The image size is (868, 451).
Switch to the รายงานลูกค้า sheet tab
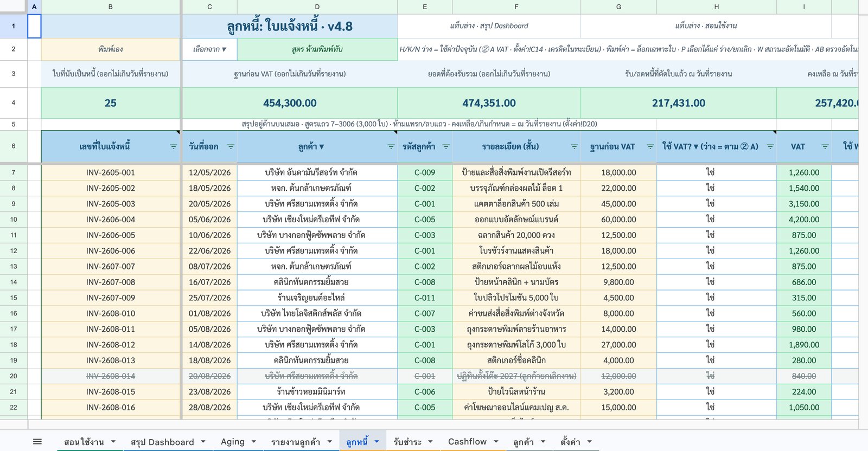pos(296,442)
